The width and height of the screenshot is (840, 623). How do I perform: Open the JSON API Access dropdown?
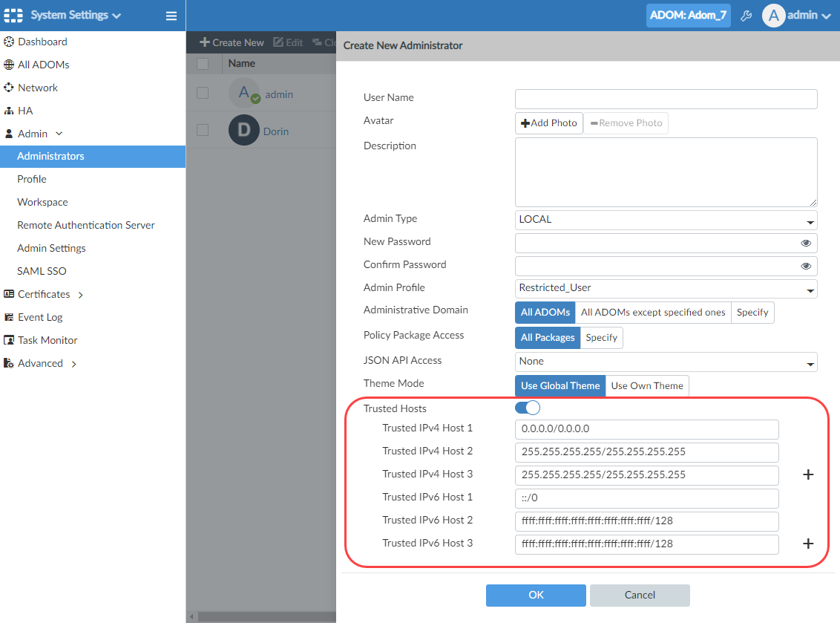pyautogui.click(x=666, y=362)
